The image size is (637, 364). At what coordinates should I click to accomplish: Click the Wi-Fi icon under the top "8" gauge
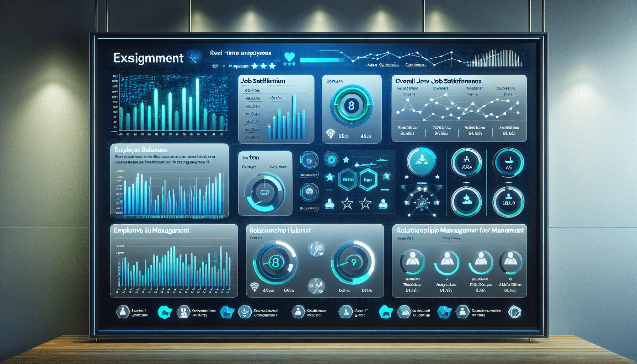pyautogui.click(x=331, y=134)
